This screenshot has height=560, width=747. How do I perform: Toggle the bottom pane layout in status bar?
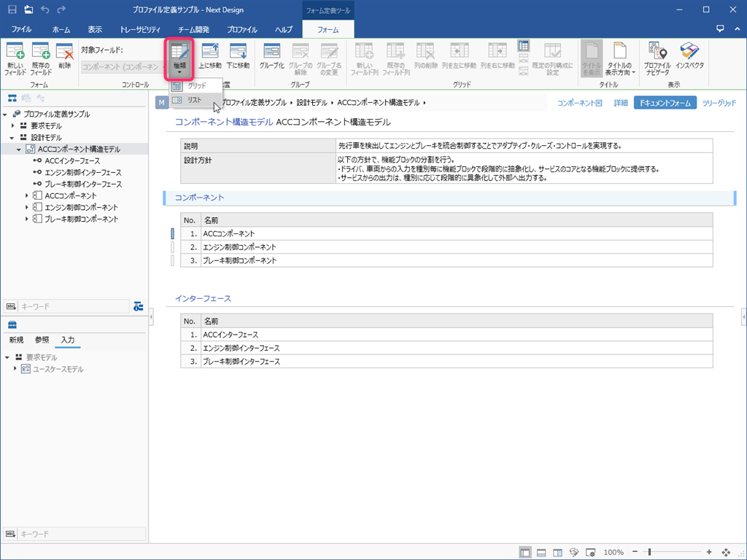[541, 552]
